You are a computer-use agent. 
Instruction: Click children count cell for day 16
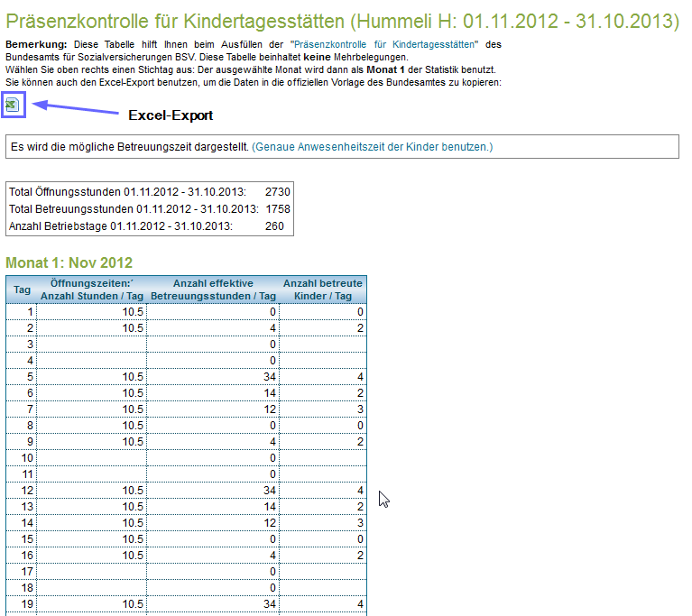(323, 556)
